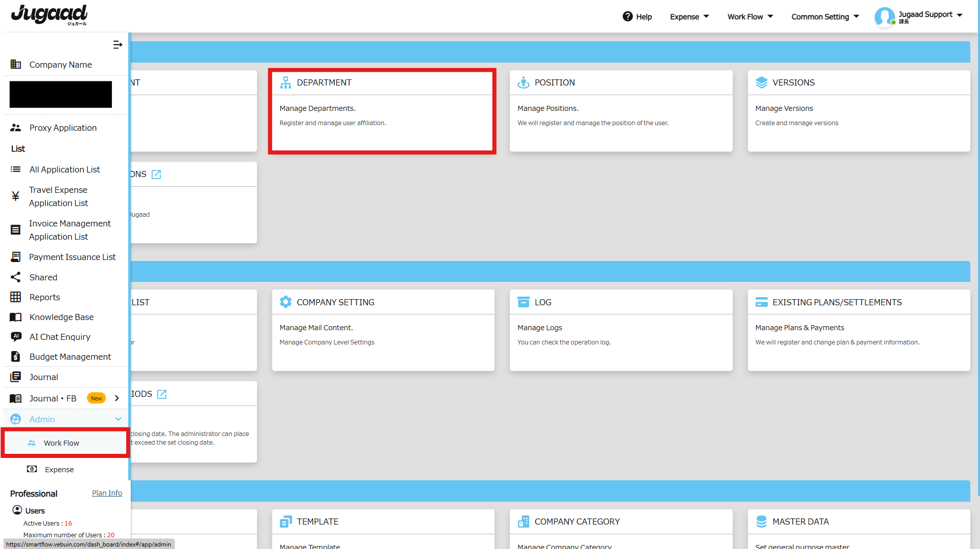Click the Department org chart icon

[285, 82]
